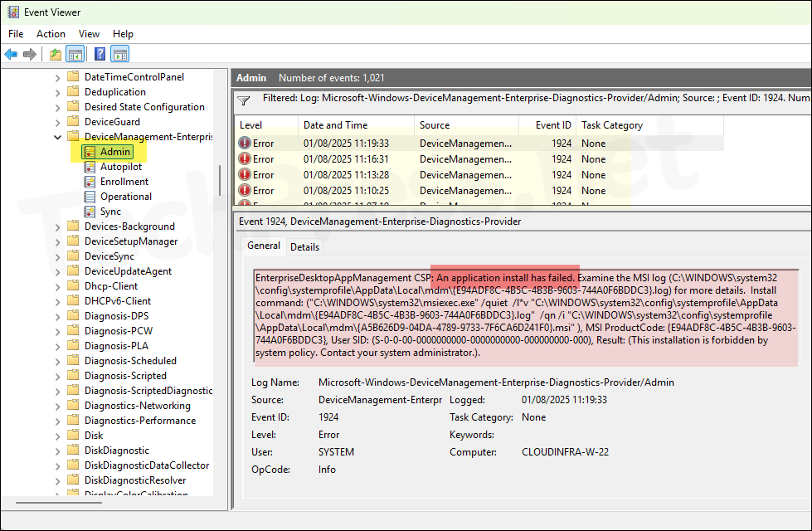Click the Event Viewer title bar icon

tap(13, 12)
